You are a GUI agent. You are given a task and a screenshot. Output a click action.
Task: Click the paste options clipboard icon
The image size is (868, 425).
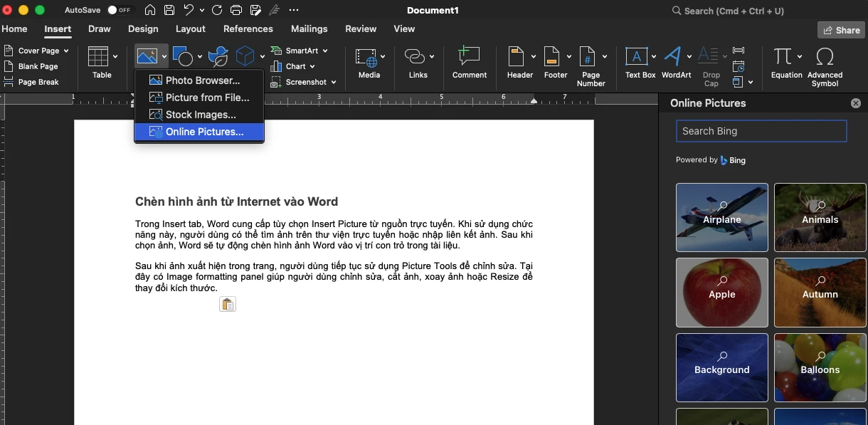click(x=228, y=305)
